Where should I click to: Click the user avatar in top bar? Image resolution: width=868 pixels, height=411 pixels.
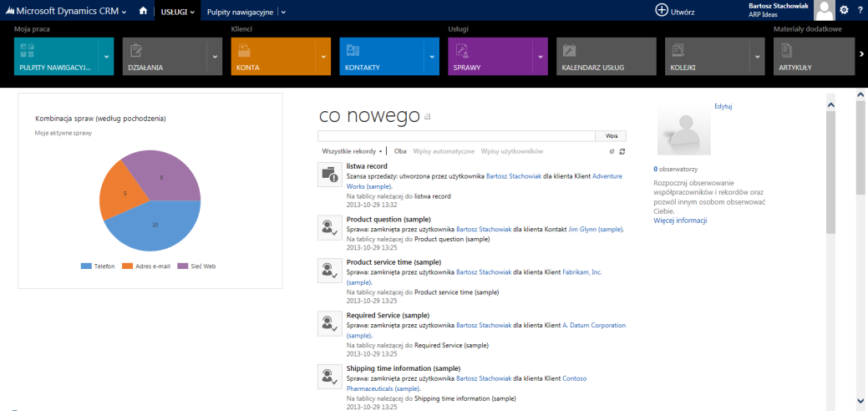click(x=825, y=10)
